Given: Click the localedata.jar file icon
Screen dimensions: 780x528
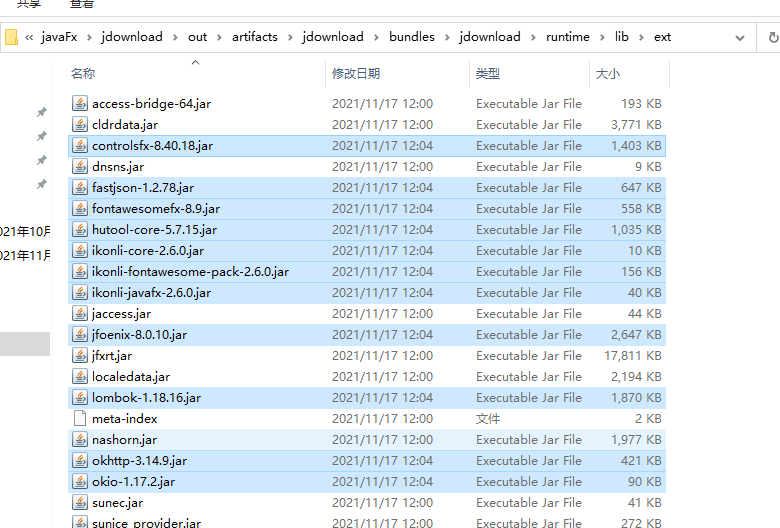Looking at the screenshot, I should coord(80,376).
